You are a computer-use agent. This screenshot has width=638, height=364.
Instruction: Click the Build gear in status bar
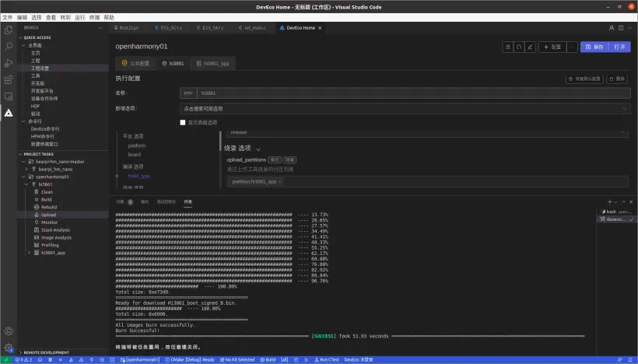point(268,360)
